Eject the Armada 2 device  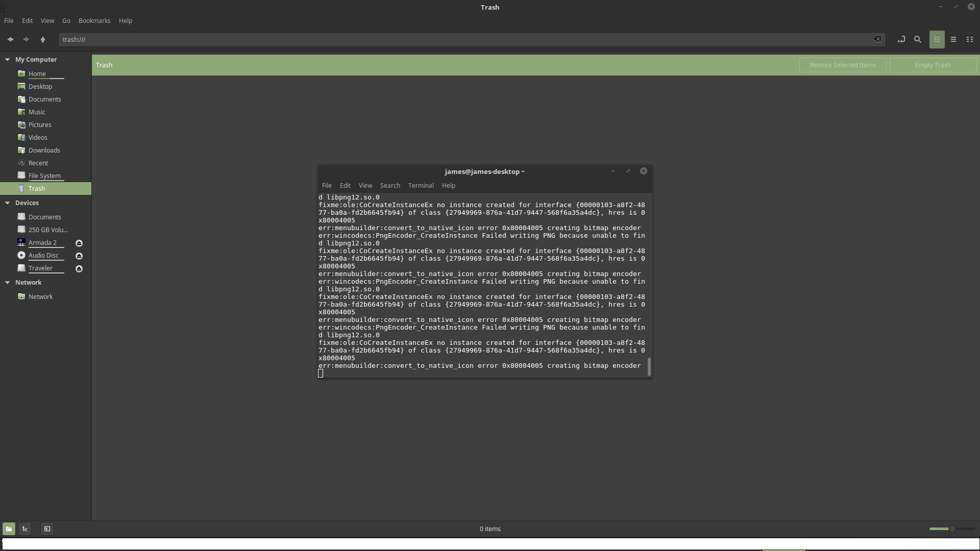pyautogui.click(x=79, y=243)
